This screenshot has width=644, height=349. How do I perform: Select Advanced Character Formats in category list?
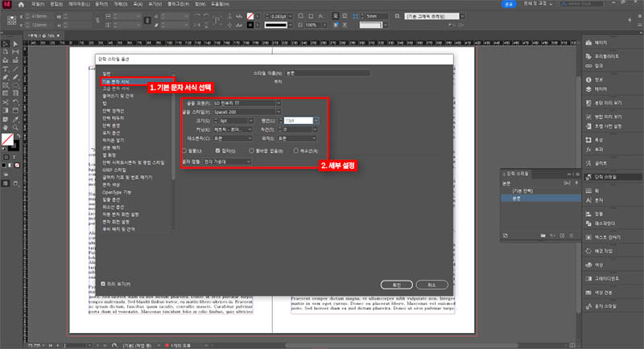[x=116, y=88]
